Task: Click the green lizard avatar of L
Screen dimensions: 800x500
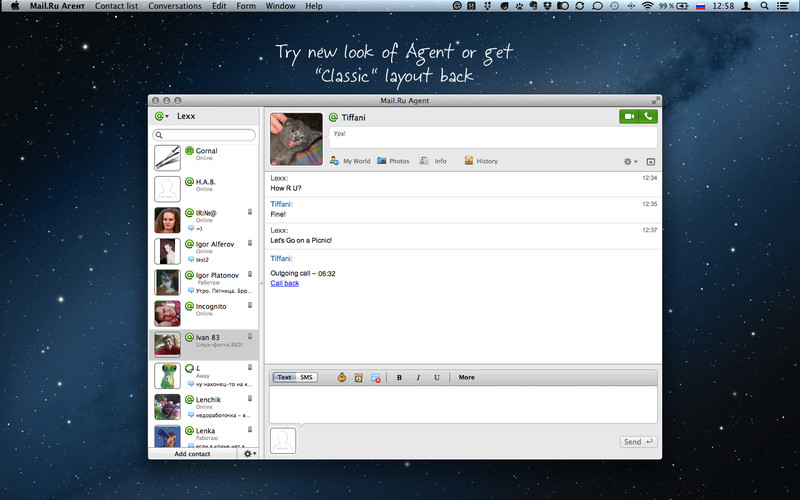Action: pos(167,376)
